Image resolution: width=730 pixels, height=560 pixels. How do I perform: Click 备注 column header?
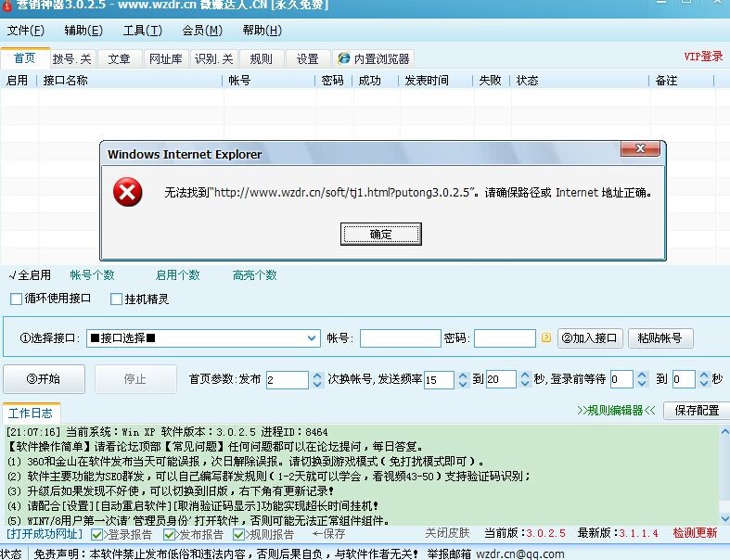[x=682, y=81]
